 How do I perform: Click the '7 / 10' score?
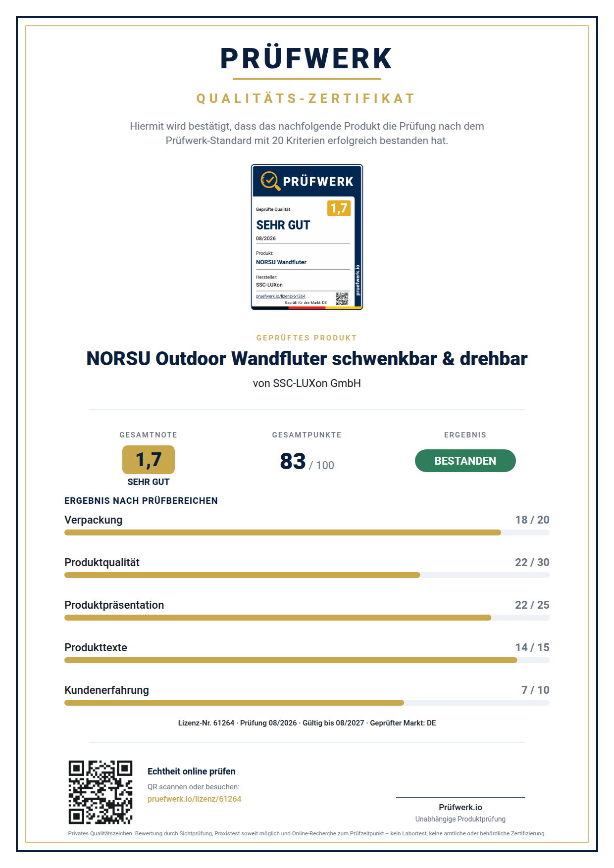pyautogui.click(x=535, y=690)
